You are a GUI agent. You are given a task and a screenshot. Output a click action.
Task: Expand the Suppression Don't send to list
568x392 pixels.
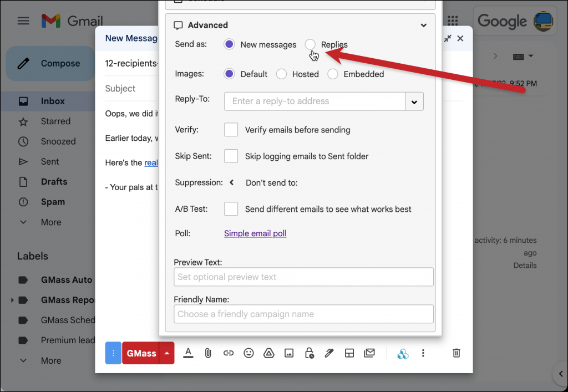click(x=232, y=181)
